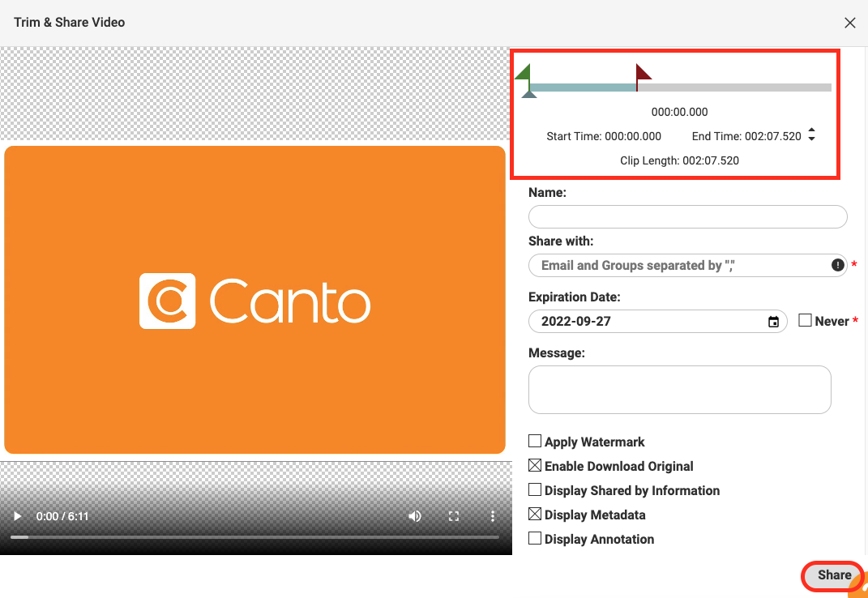The height and width of the screenshot is (598, 868).
Task: Click the Share with info icon
Action: click(838, 265)
